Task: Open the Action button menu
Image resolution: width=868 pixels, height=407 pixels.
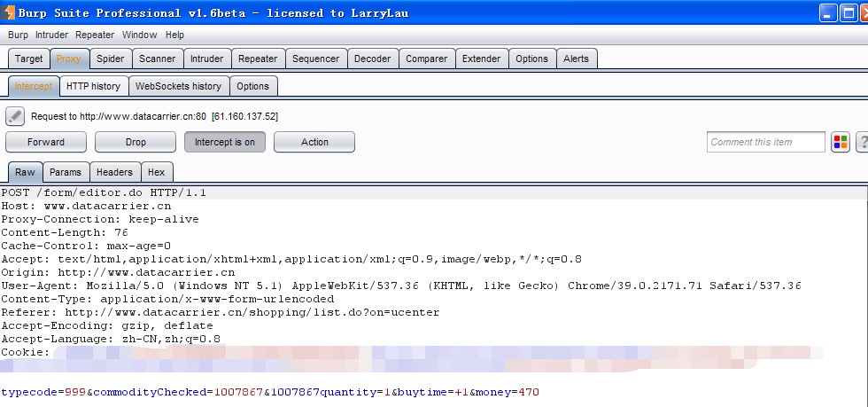Action: click(x=314, y=142)
